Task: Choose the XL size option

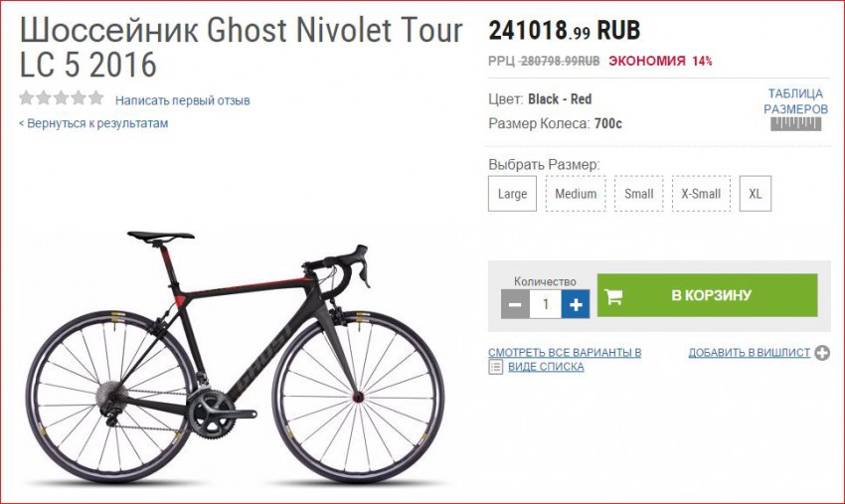Action: click(x=755, y=194)
